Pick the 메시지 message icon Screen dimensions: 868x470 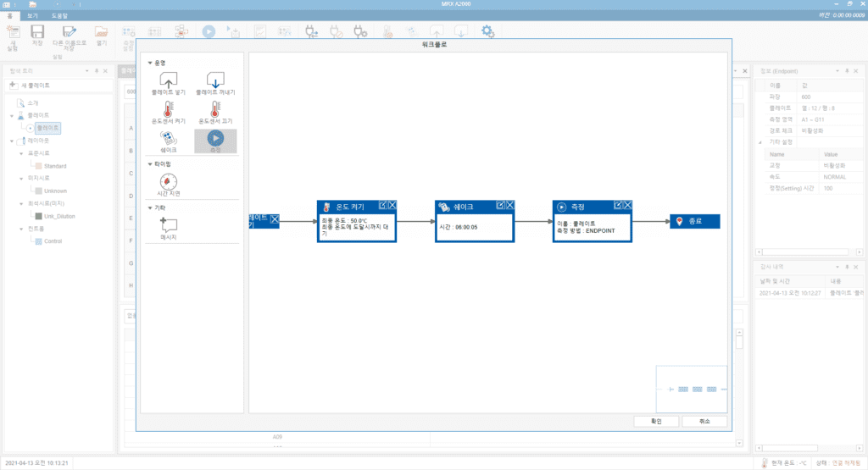click(x=168, y=226)
